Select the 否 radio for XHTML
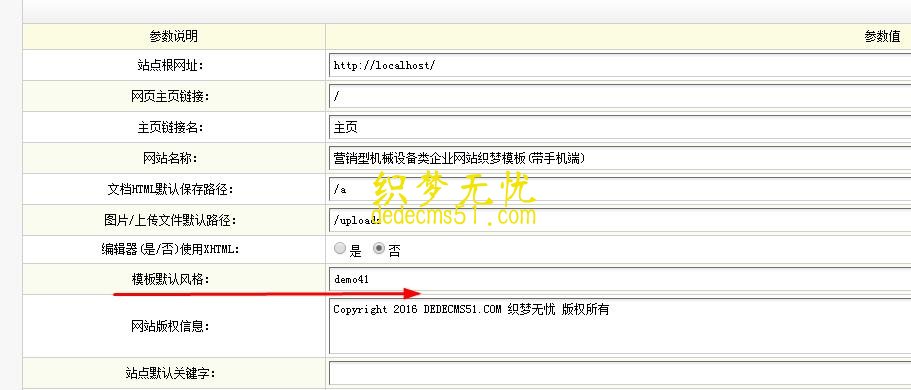Image resolution: width=911 pixels, height=390 pixels. [x=379, y=249]
